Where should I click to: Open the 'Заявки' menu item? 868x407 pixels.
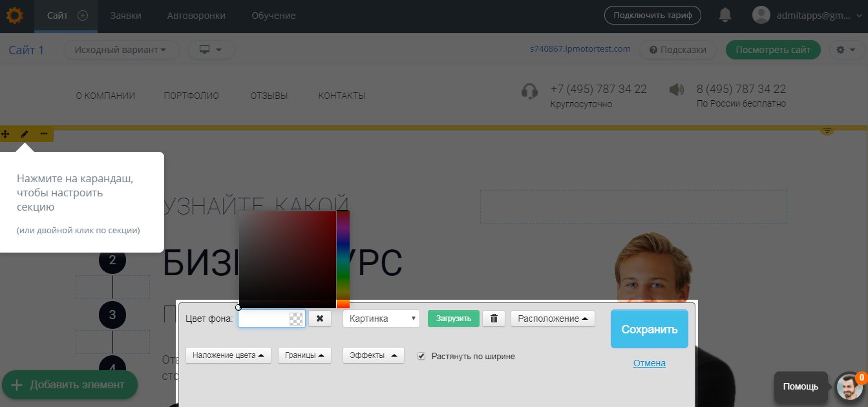[125, 16]
